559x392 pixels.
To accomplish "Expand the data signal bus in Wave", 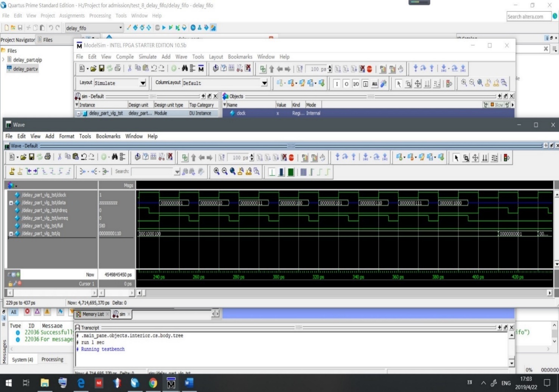I will click(11, 203).
